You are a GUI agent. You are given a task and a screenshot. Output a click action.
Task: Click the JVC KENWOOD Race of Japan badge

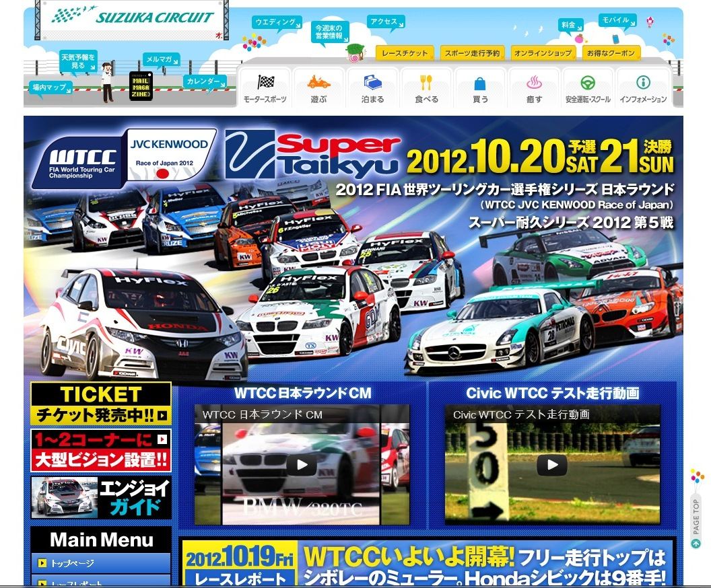(x=168, y=154)
